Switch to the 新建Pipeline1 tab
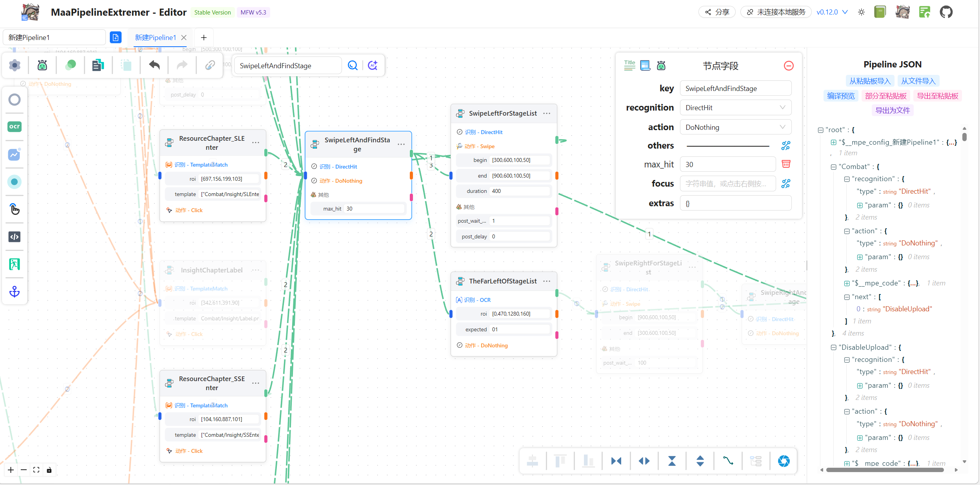 155,38
